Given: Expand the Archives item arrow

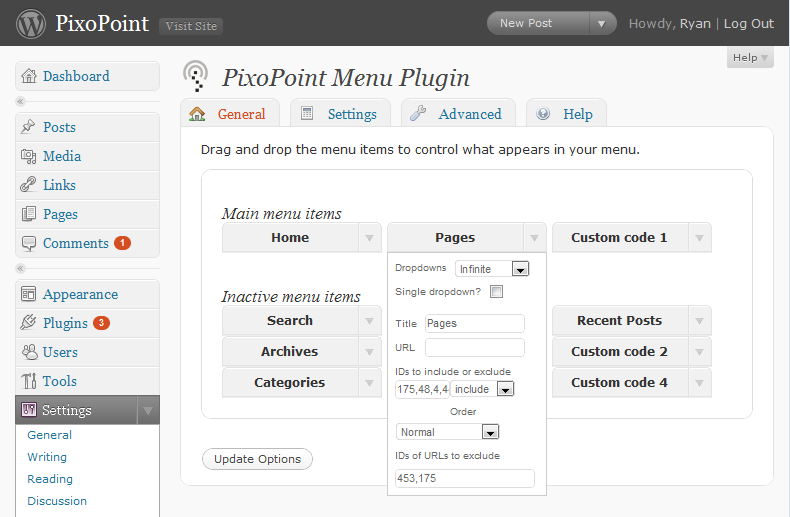Looking at the screenshot, I should 369,352.
